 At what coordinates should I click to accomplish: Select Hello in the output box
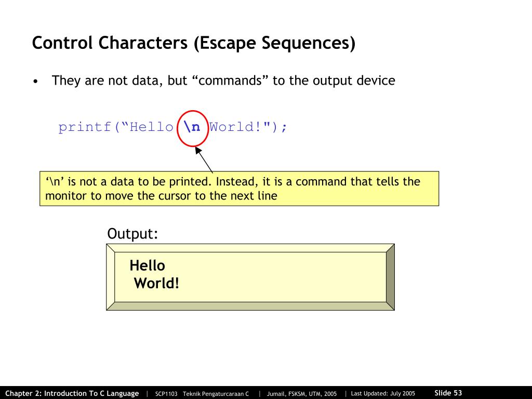pyautogui.click(x=147, y=265)
